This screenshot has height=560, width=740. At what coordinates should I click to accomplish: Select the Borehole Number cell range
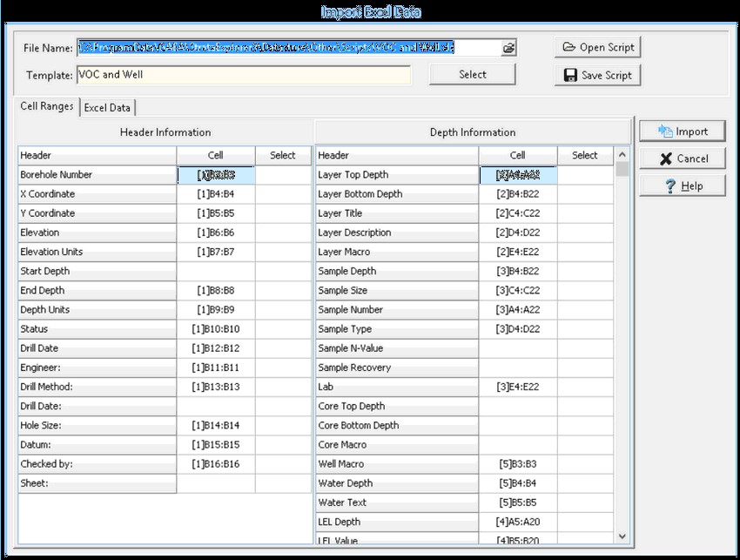coord(216,175)
